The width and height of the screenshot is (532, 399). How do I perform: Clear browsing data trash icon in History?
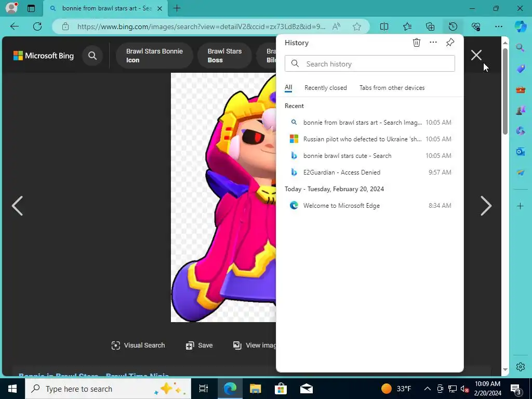tap(417, 43)
